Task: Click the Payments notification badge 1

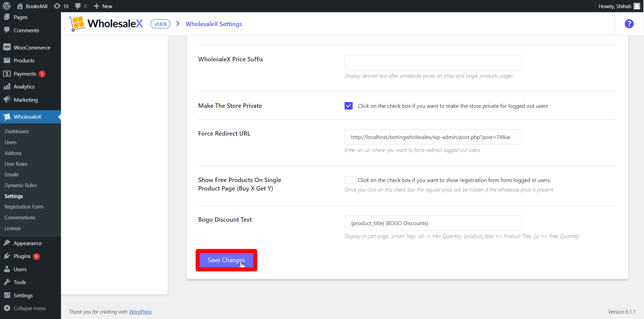Action: (42, 74)
